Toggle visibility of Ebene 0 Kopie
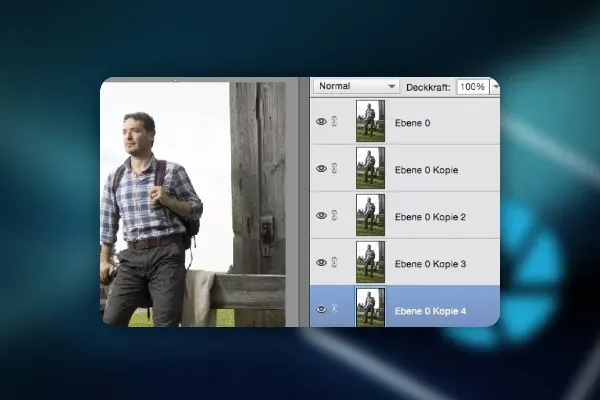 point(321,168)
